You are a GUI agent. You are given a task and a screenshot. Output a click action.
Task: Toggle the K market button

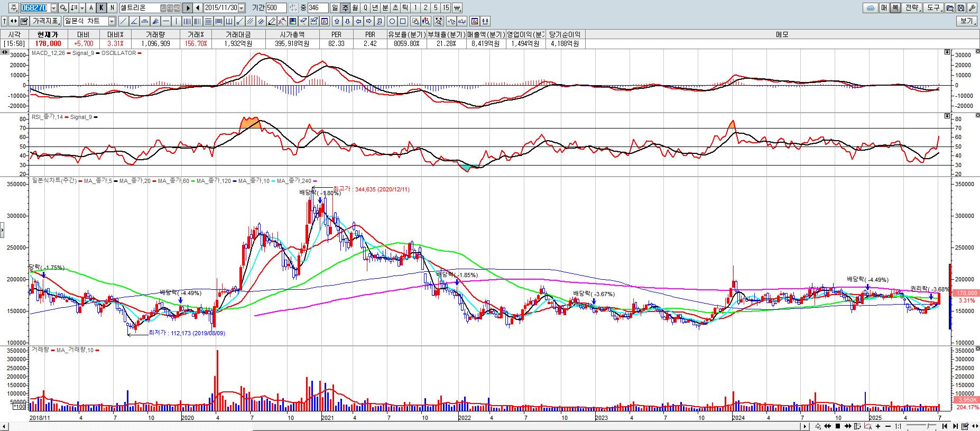click(101, 8)
